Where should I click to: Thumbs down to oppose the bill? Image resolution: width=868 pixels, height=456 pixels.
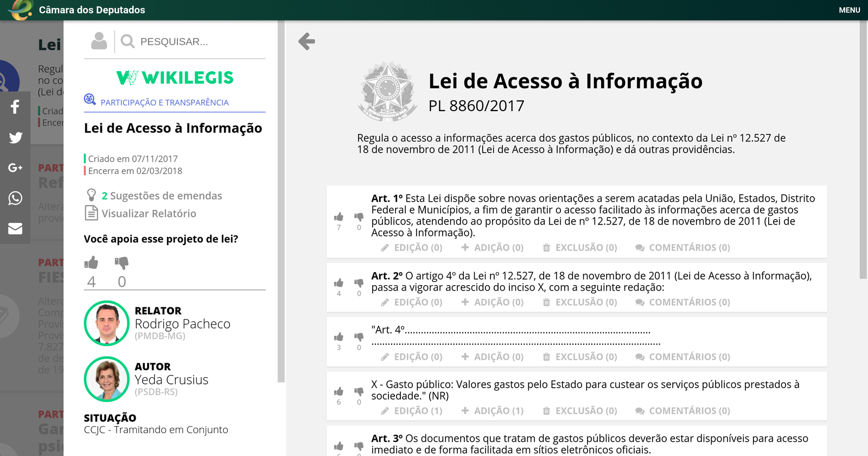point(122,263)
